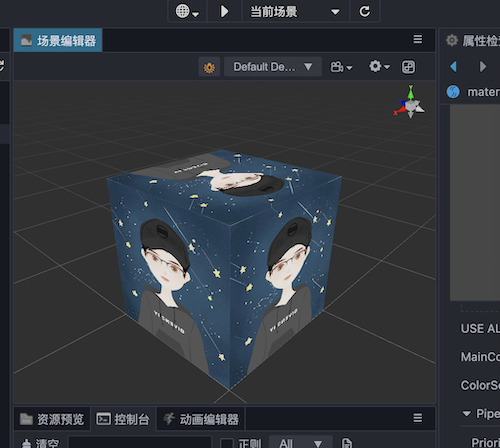Viewport: 500px width, 448px height.
Task: Collapse the Pipe section expander
Action: (467, 414)
